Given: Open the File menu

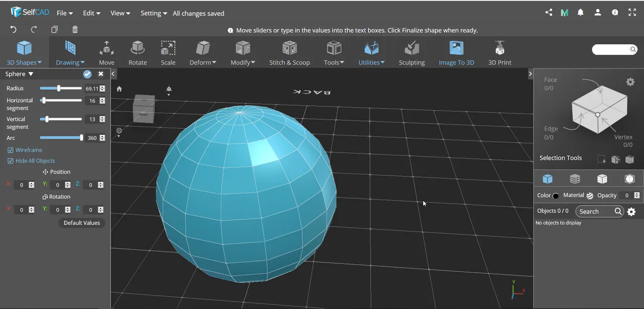Looking at the screenshot, I should 64,13.
